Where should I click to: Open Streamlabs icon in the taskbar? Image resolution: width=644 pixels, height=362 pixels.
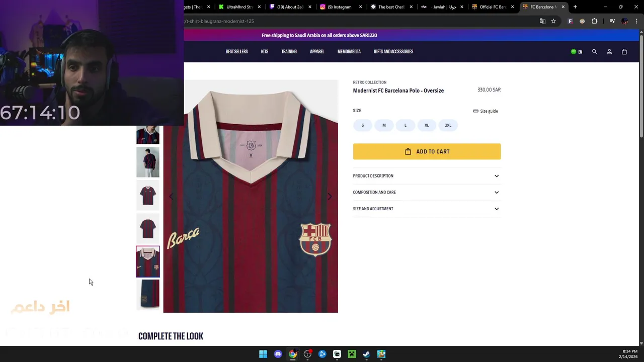pos(337,354)
